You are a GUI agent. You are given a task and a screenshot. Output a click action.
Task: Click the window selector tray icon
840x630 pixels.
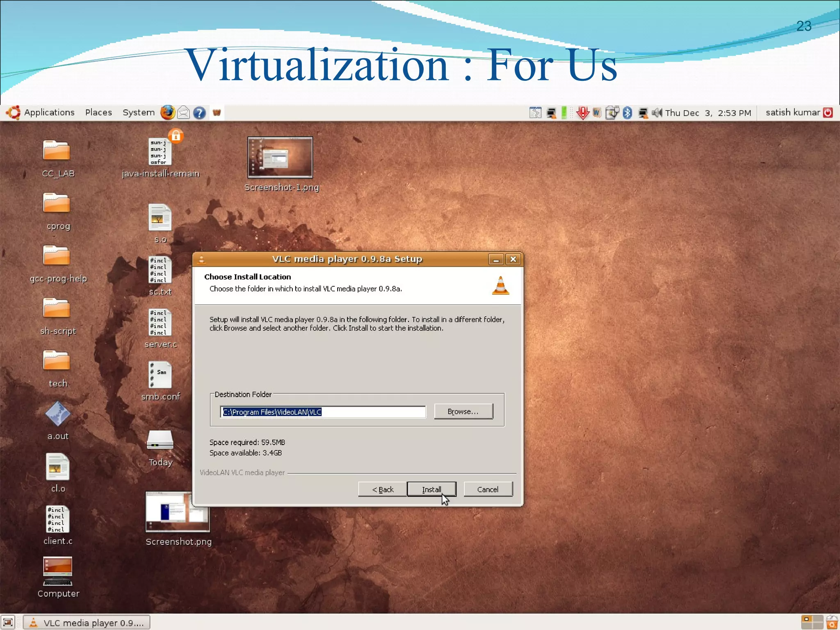[x=535, y=112]
